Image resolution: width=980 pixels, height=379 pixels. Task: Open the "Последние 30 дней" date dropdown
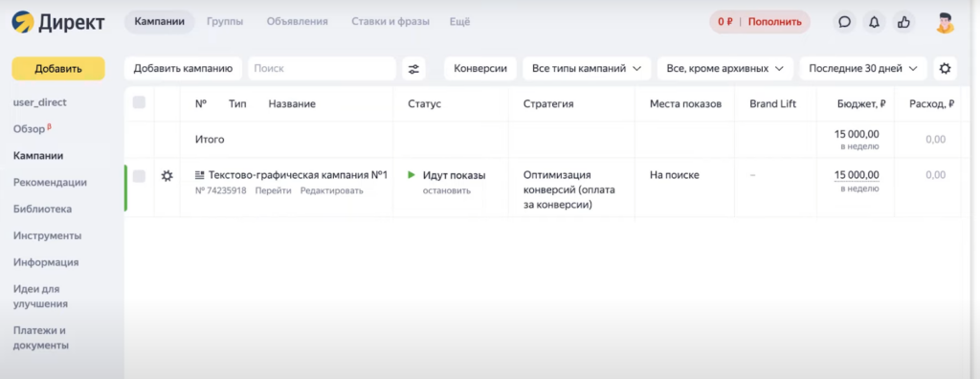tap(863, 69)
